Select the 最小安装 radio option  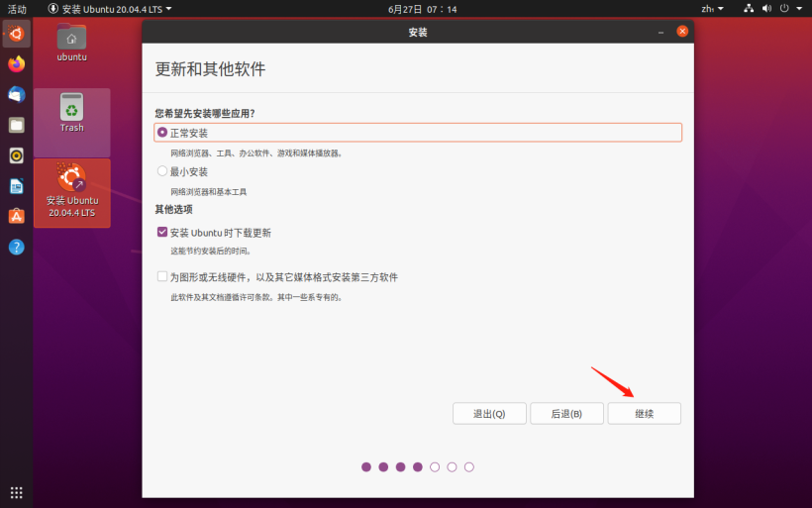tap(162, 171)
